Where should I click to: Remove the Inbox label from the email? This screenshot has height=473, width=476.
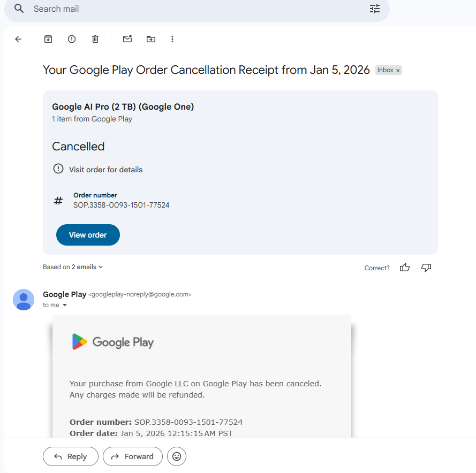click(398, 71)
